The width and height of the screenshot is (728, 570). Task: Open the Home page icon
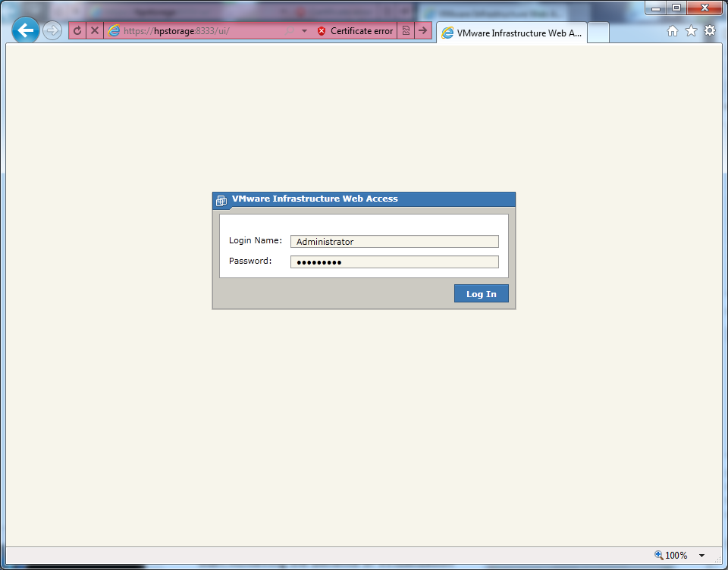coord(673,31)
